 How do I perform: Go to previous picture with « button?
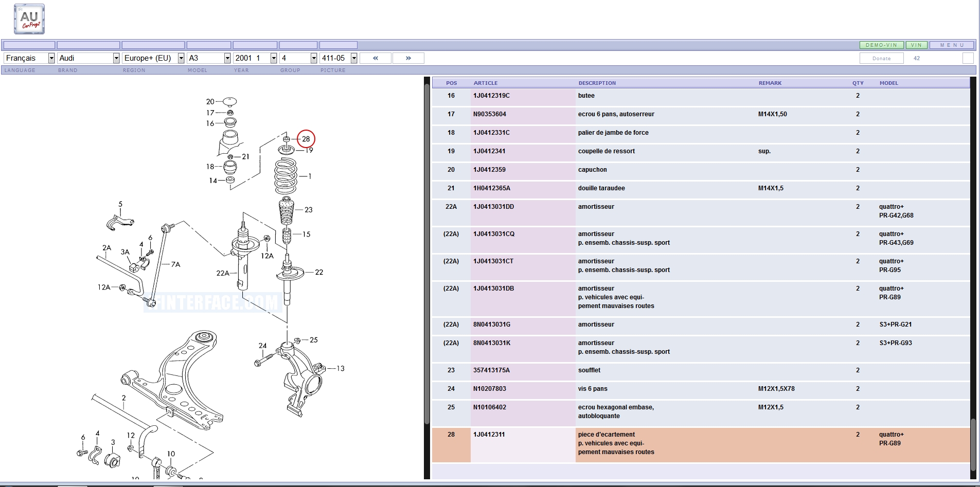point(375,58)
